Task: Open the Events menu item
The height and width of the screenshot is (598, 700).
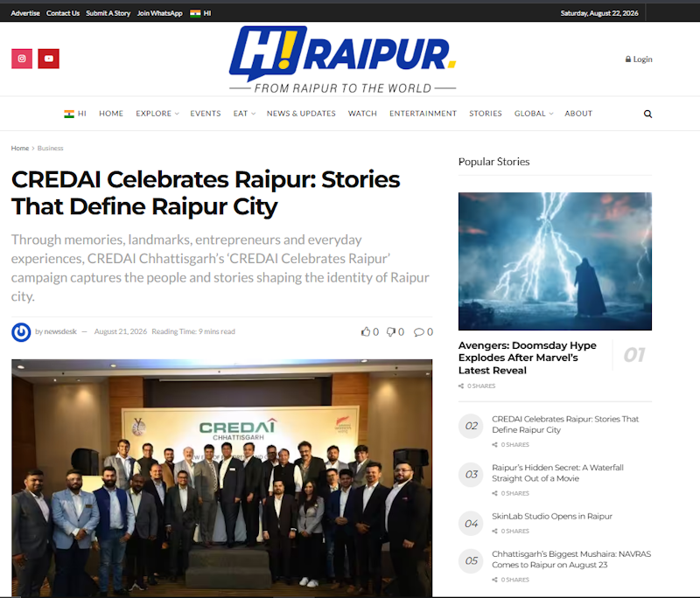Action: 206,114
